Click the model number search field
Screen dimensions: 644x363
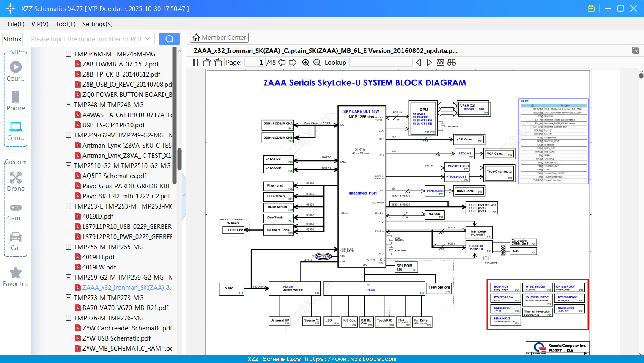click(x=87, y=39)
